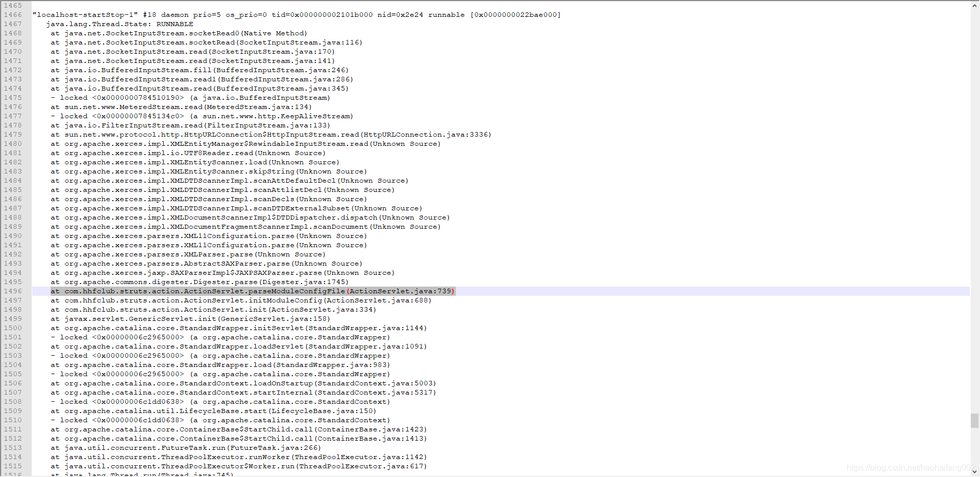
Task: Click the socketRead0(Native Method) line
Action: [179, 33]
